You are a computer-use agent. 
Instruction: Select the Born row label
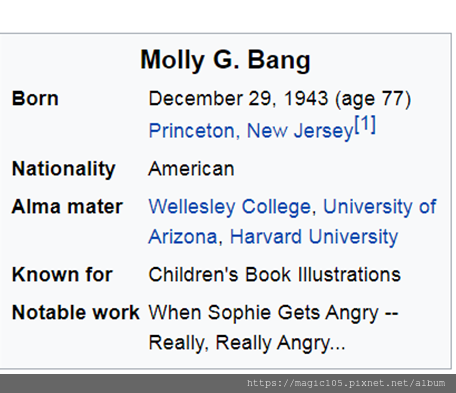(35, 99)
